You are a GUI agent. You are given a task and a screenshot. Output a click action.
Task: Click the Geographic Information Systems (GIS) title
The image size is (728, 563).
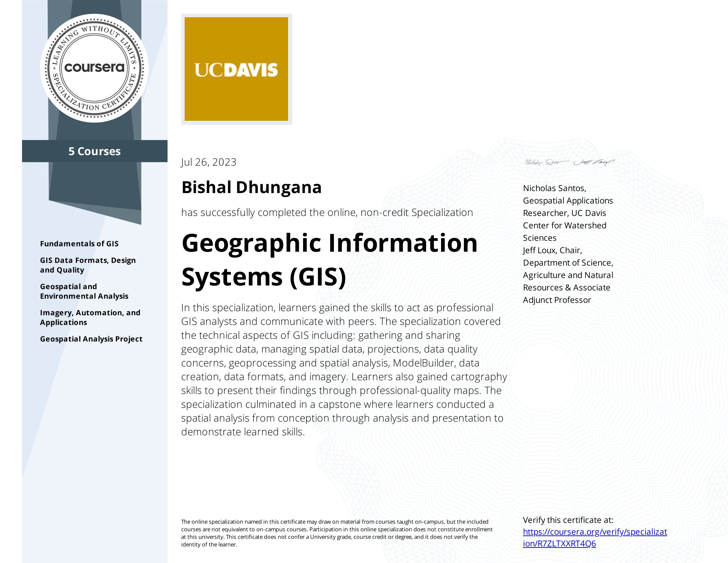tap(329, 260)
